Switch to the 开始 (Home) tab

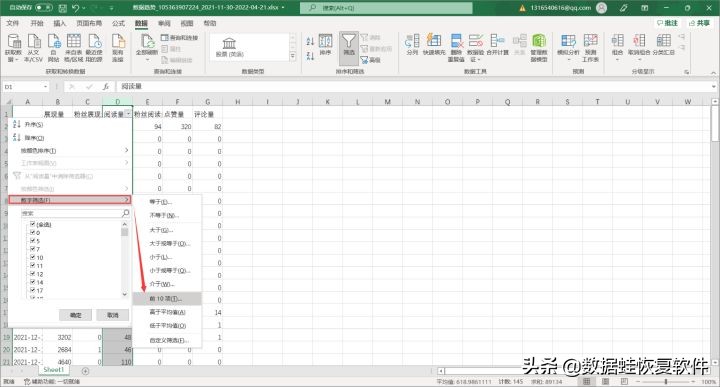[x=37, y=23]
